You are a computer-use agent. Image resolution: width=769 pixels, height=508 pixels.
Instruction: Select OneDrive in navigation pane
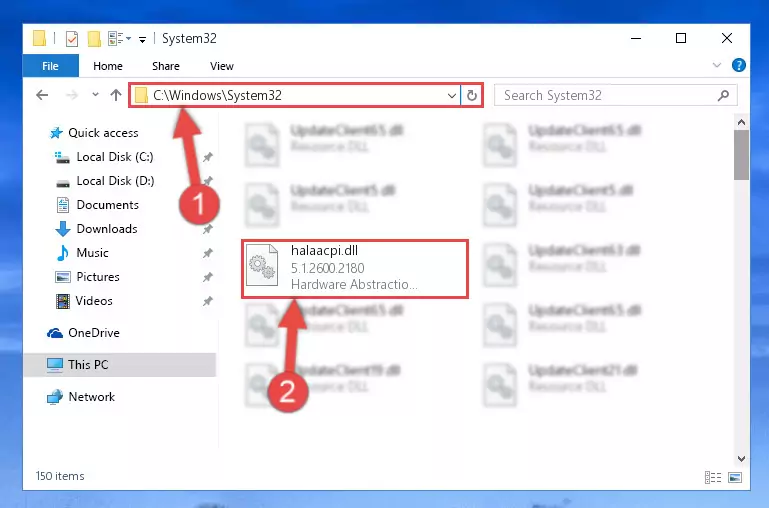tap(94, 332)
